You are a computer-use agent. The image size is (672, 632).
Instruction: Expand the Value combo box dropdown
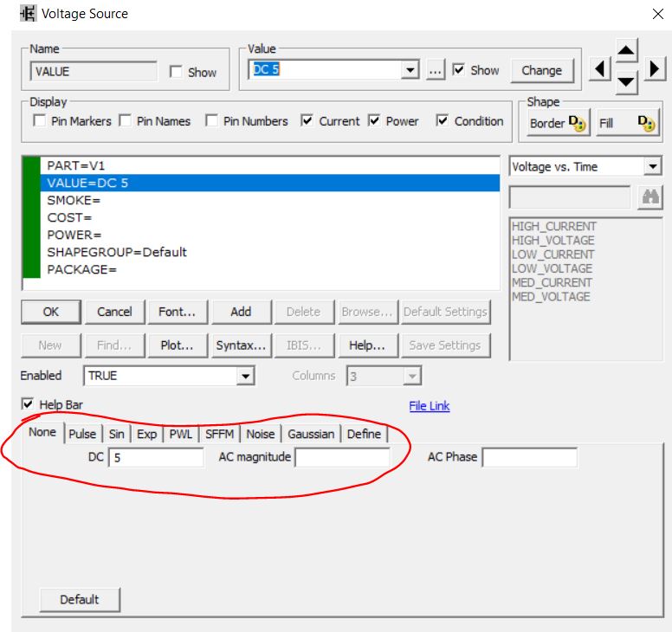tap(410, 69)
